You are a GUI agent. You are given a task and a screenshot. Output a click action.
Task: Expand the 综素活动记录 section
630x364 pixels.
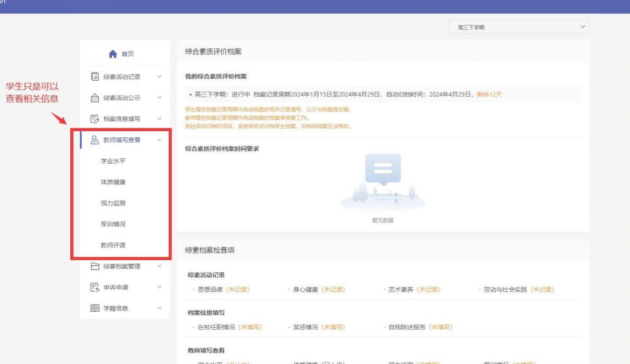coord(160,76)
